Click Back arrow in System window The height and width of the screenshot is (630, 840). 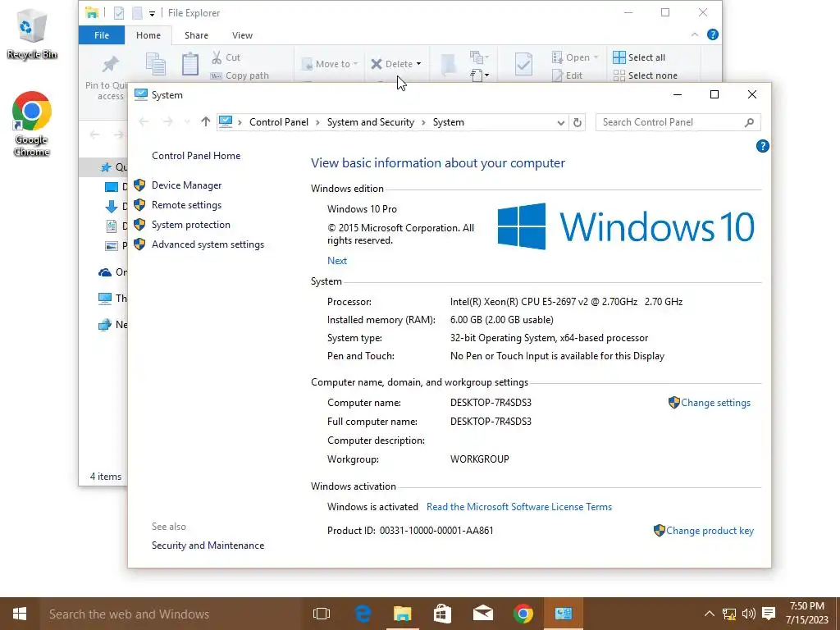click(x=144, y=122)
